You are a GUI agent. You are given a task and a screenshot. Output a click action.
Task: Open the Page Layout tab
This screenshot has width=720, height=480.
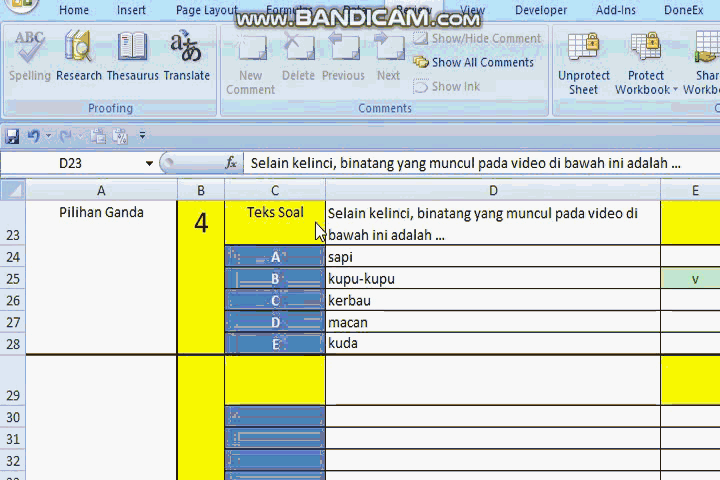tap(207, 10)
